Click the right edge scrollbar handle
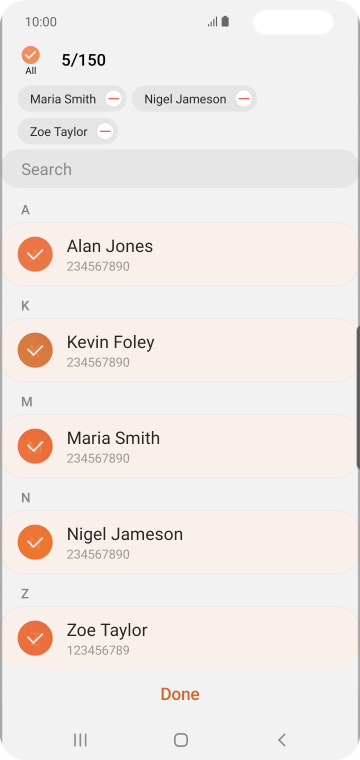The height and width of the screenshot is (760, 360). pos(358,397)
